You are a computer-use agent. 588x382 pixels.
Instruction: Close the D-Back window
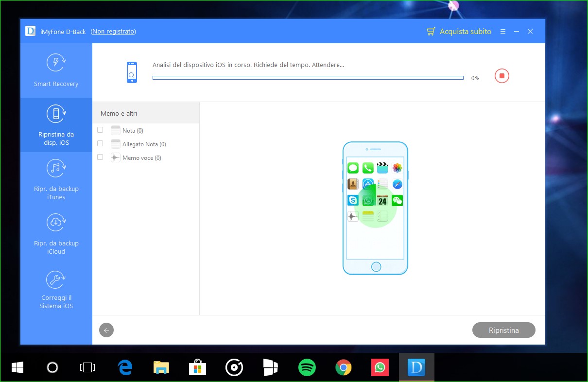coord(530,31)
